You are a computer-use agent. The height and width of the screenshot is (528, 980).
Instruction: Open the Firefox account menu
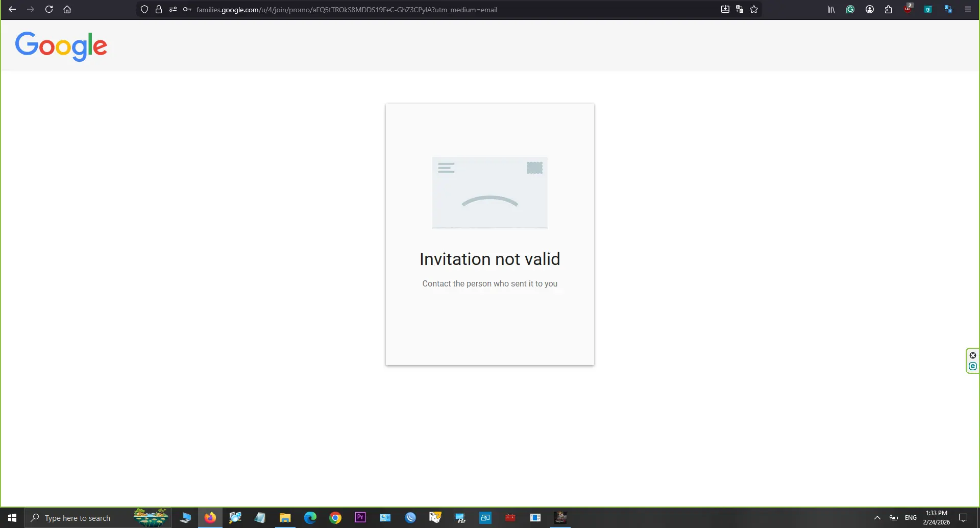pyautogui.click(x=870, y=9)
